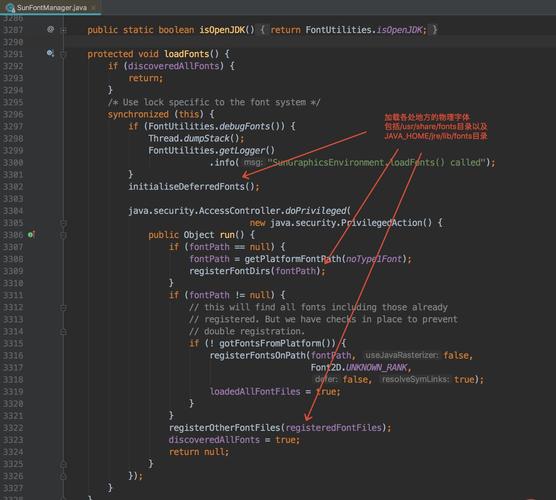Collapse PrivilegedAction block at line 3305
The image size is (556, 500).
click(x=63, y=223)
